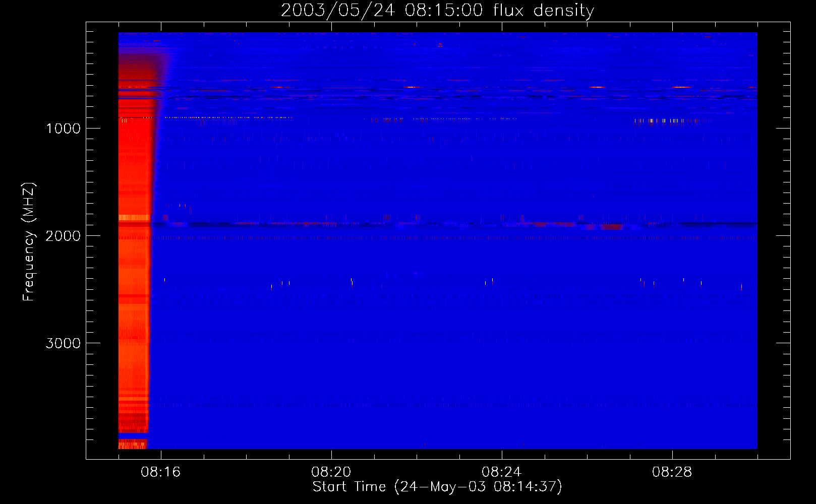Click the red burst region in the spectrogram
Screen dimensions: 816x504
(x=135, y=252)
